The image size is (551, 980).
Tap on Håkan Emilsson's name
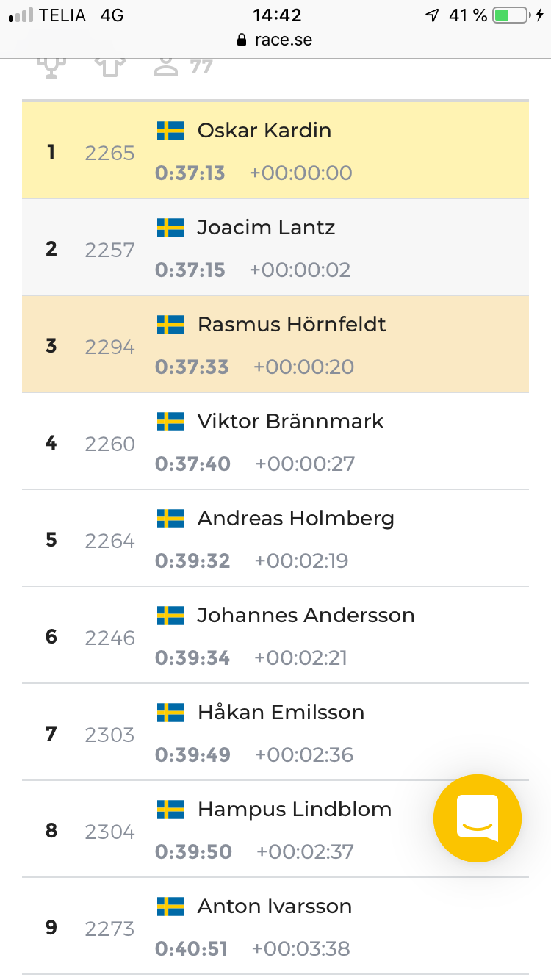point(281,713)
